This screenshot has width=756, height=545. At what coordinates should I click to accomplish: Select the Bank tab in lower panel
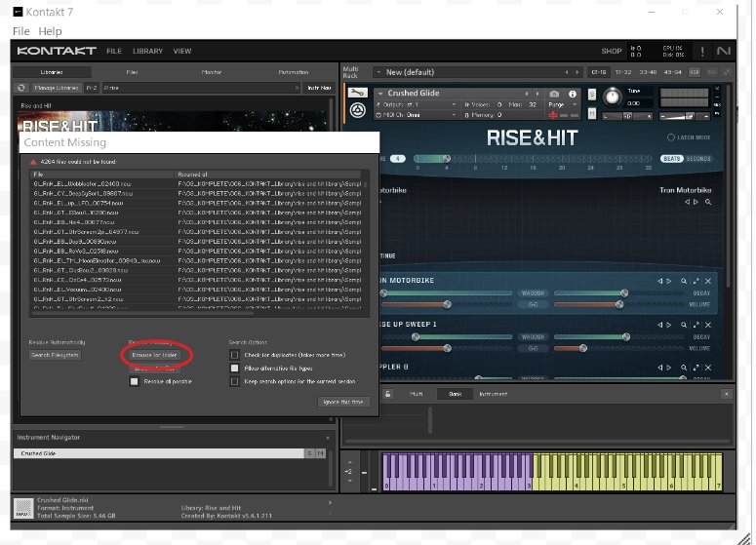coord(456,394)
